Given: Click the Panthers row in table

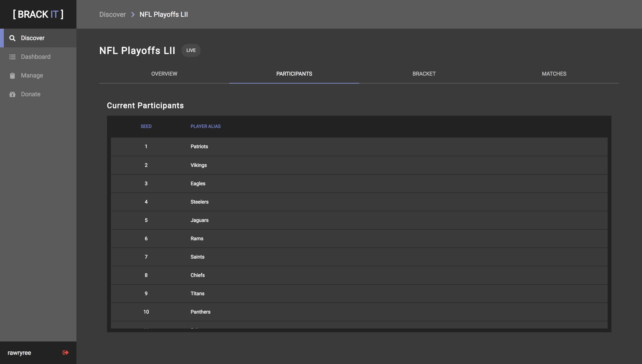Looking at the screenshot, I should pos(200,312).
